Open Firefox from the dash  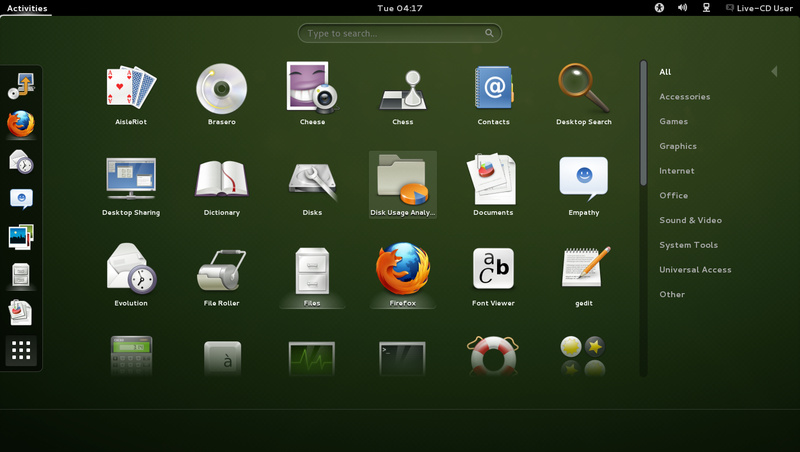pyautogui.click(x=21, y=124)
